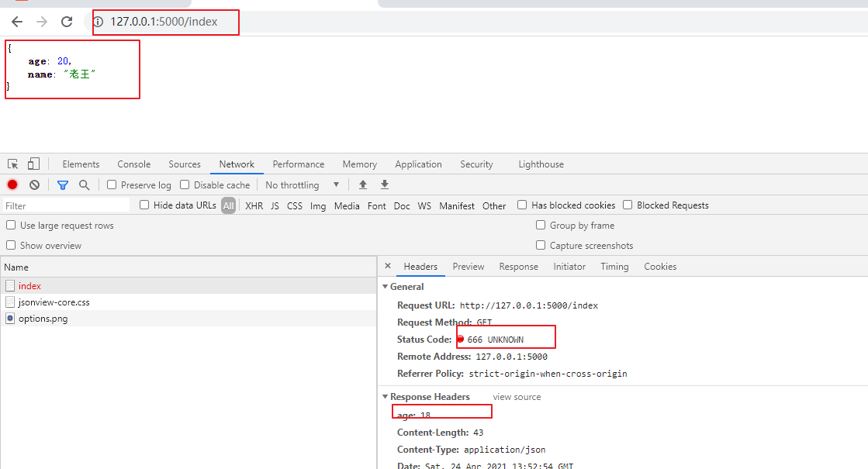Check Blocked Requests filter
868x469 pixels.
click(628, 205)
